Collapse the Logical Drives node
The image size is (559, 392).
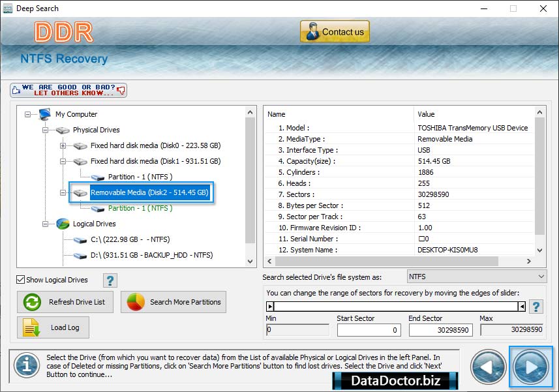[x=45, y=224]
